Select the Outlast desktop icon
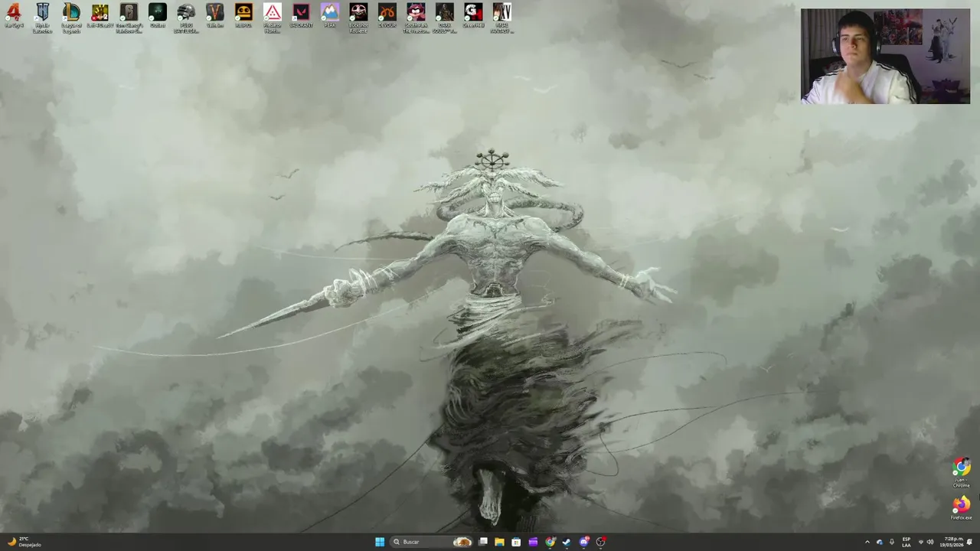This screenshot has height=551, width=980. point(157,16)
